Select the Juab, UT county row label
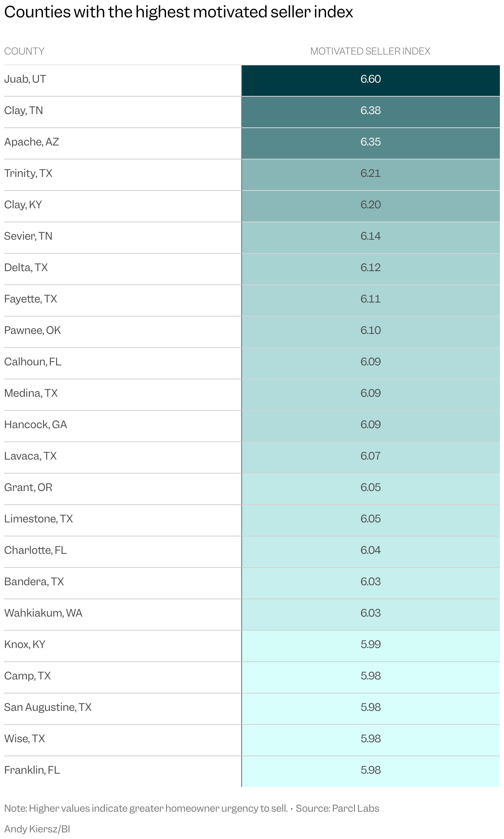Image resolution: width=504 pixels, height=839 pixels. 25,79
